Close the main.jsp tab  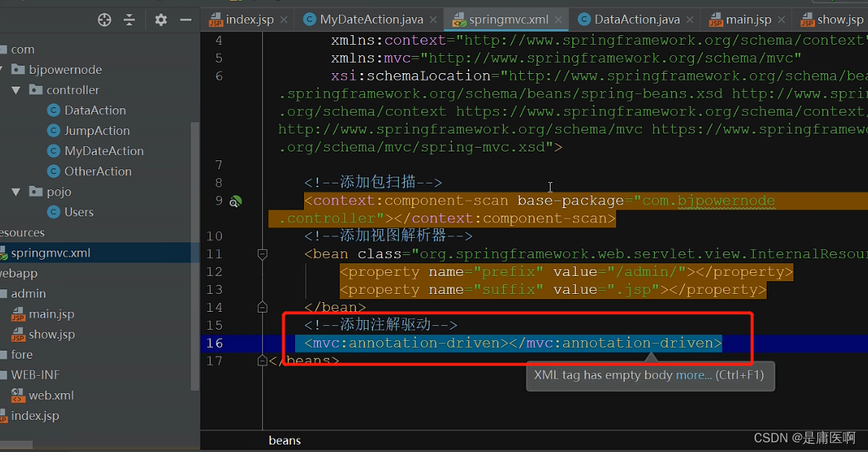click(x=781, y=19)
